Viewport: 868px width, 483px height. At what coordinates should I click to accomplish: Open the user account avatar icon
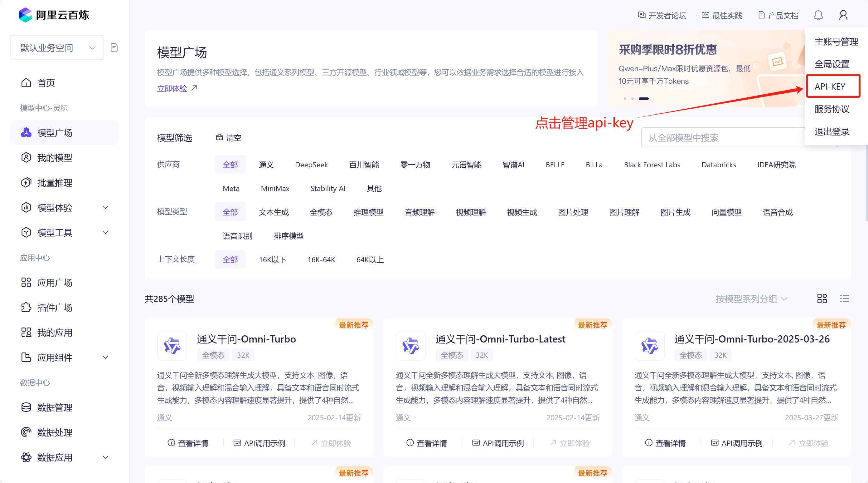point(843,15)
